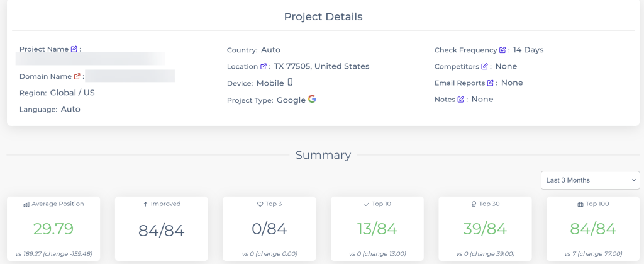Select the Improved 84/84 summary card
Image resolution: width=644 pixels, height=264 pixels.
coord(162,230)
